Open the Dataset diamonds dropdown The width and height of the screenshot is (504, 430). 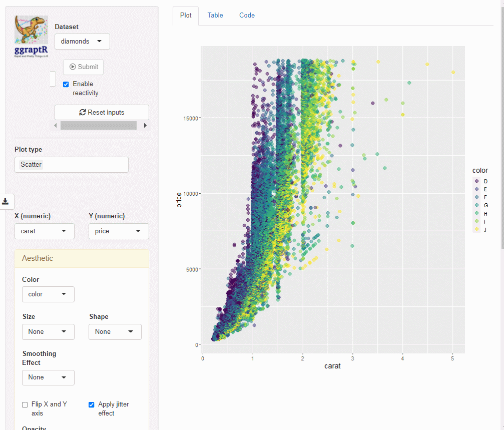click(x=82, y=42)
